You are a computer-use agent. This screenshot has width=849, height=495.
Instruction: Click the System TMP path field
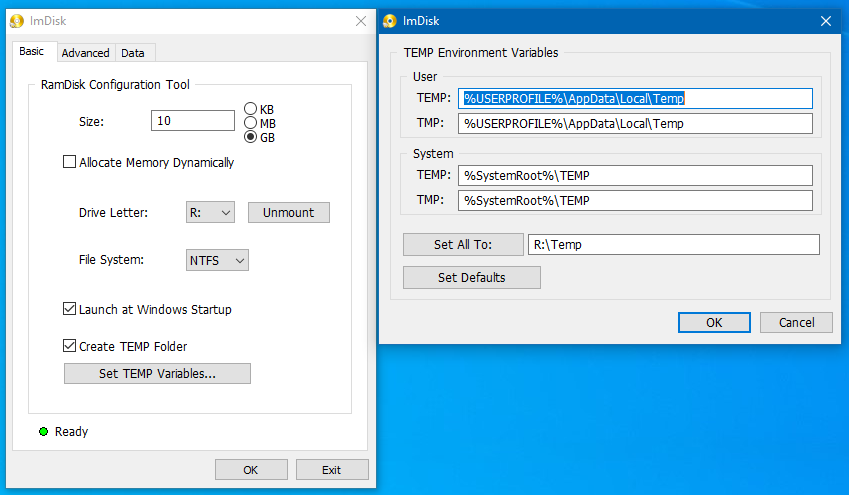point(635,200)
